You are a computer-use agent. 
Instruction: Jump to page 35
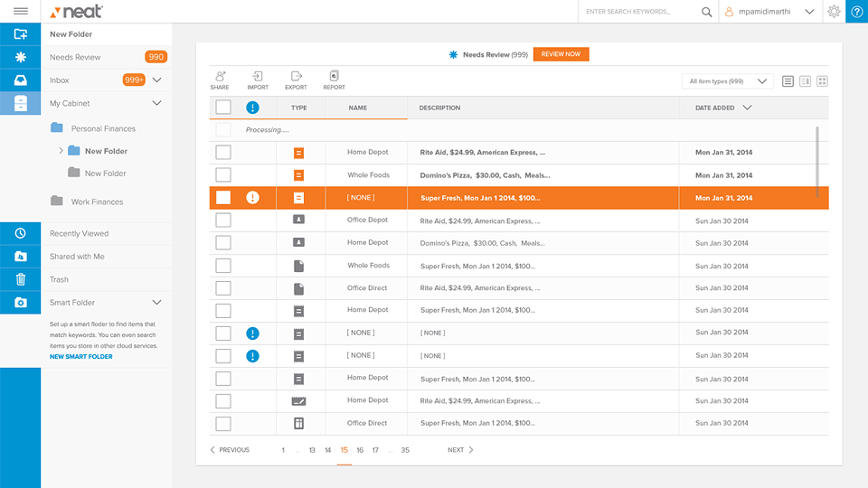405,450
